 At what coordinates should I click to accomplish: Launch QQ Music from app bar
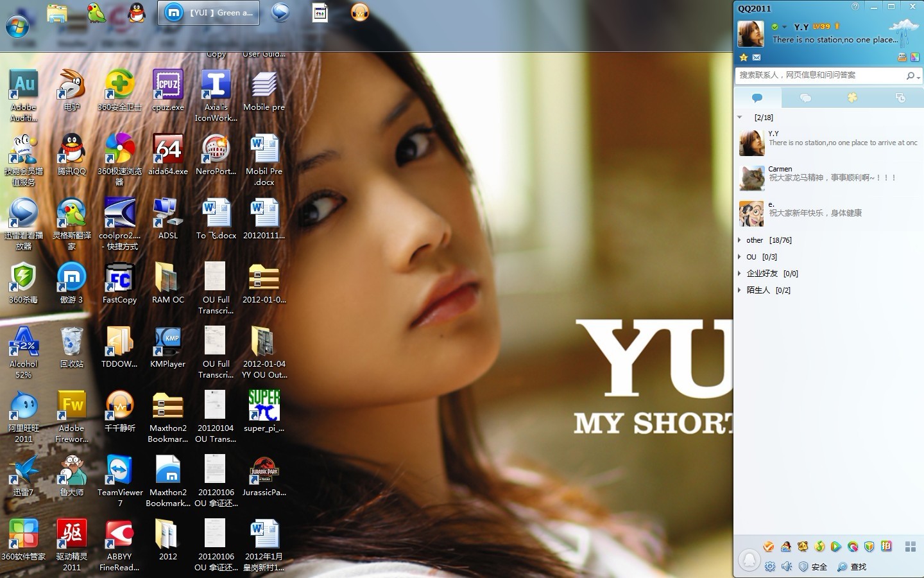click(x=819, y=547)
